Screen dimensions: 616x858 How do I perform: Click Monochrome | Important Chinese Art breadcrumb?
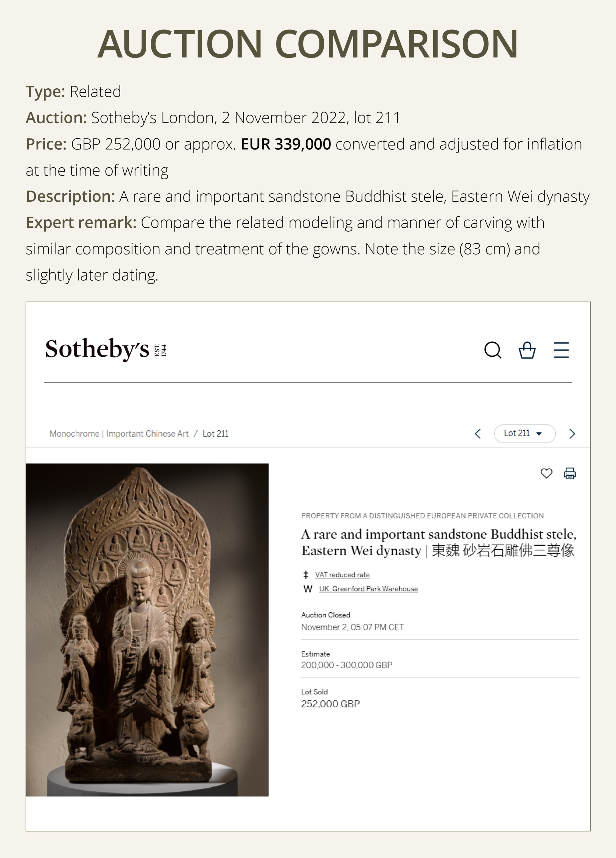[119, 434]
